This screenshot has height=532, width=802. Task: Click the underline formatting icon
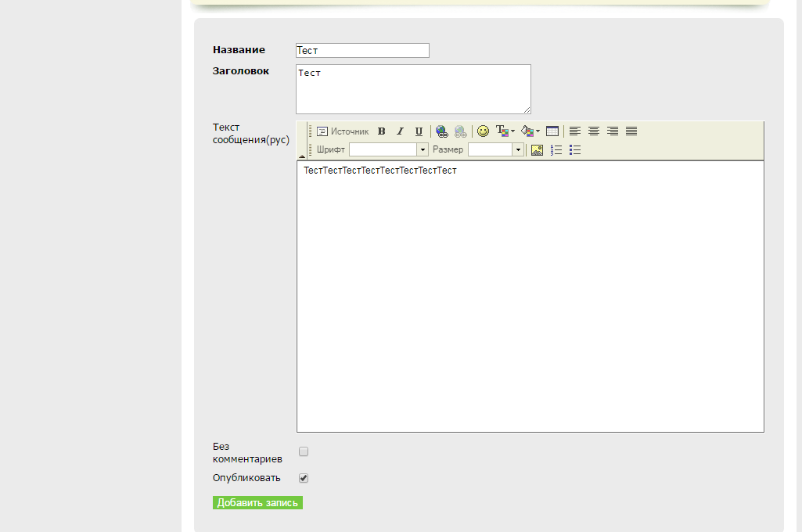[x=419, y=131]
